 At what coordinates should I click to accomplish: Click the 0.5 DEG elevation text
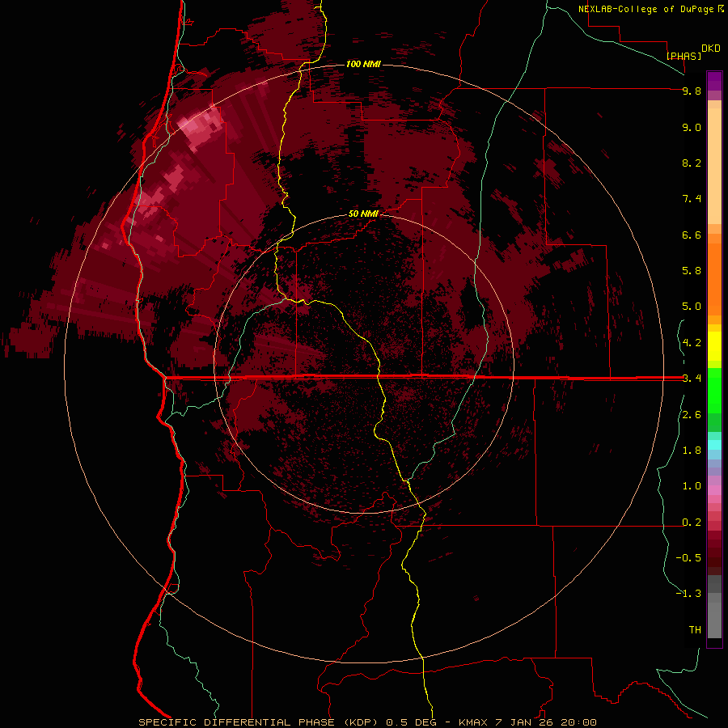412,722
